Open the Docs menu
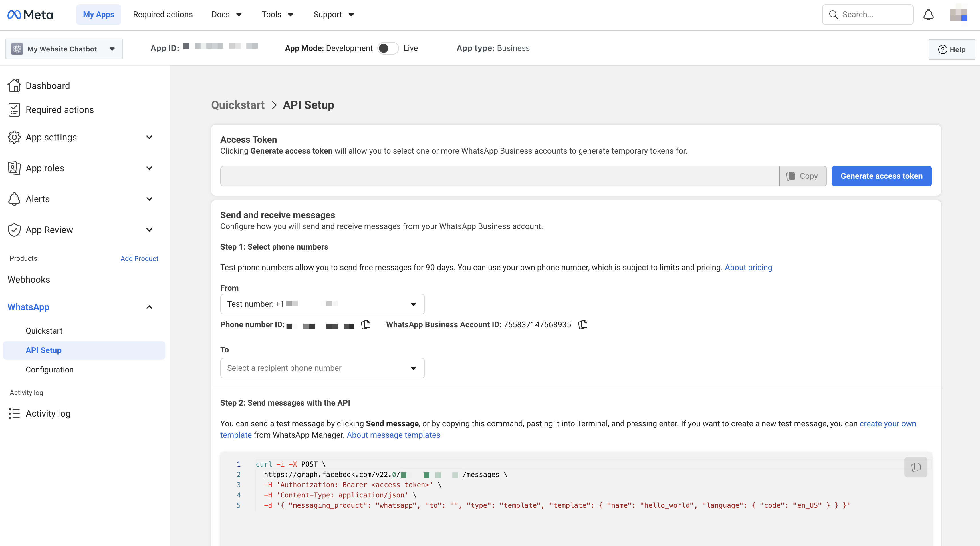Screen dimensions: 980x546 pos(226,15)
